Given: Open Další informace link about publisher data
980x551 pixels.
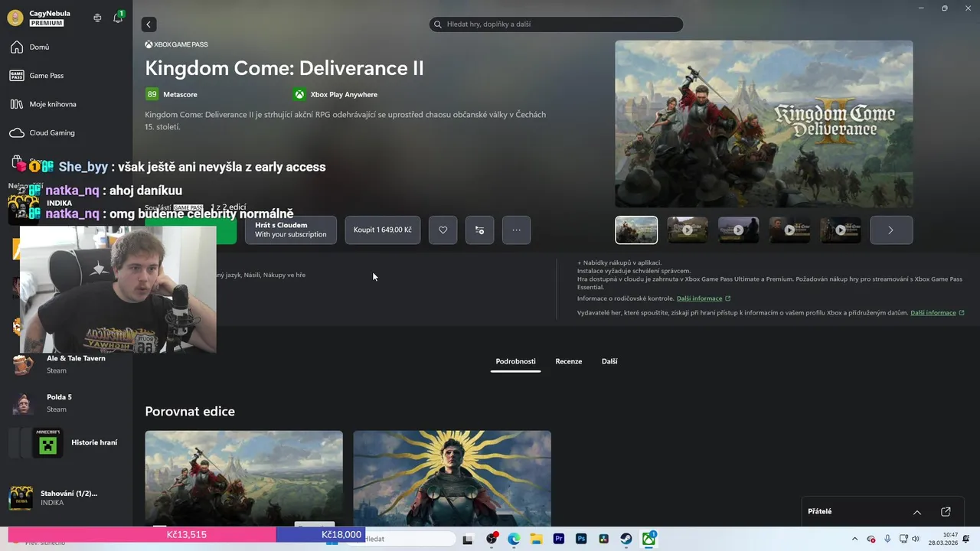Looking at the screenshot, I should (937, 313).
